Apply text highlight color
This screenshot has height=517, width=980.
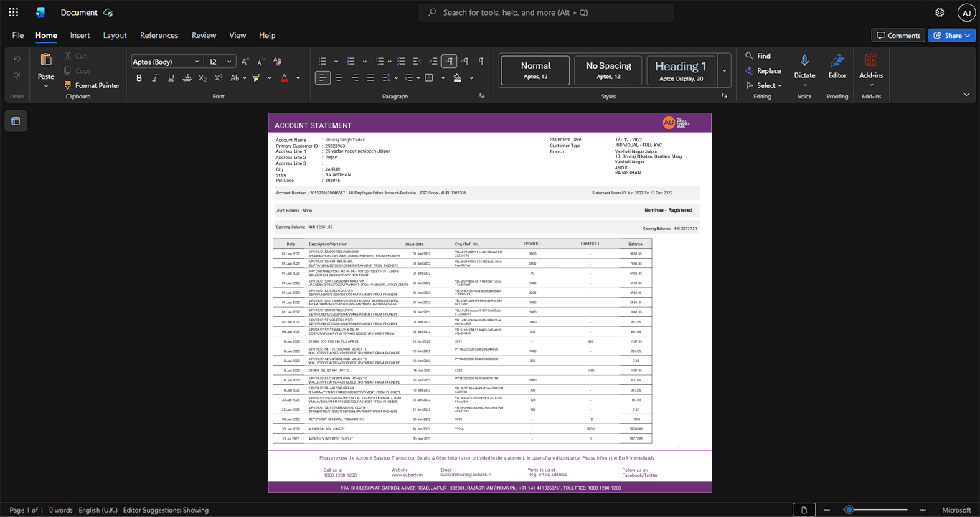tap(256, 77)
